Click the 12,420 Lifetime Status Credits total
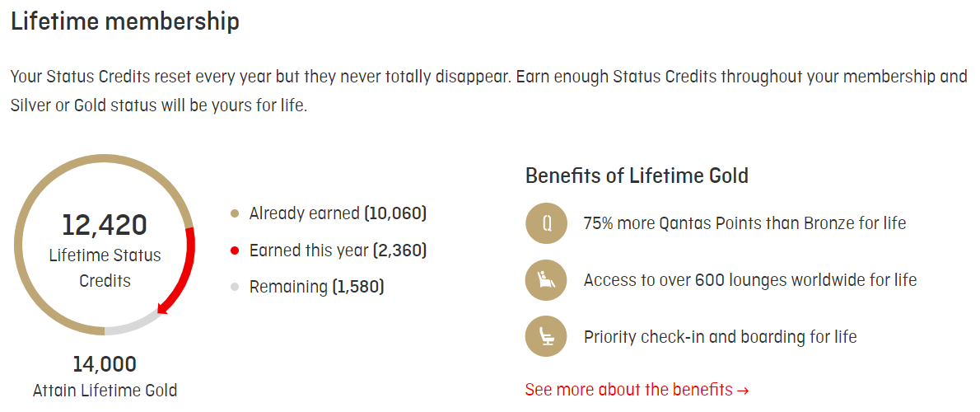 point(105,225)
